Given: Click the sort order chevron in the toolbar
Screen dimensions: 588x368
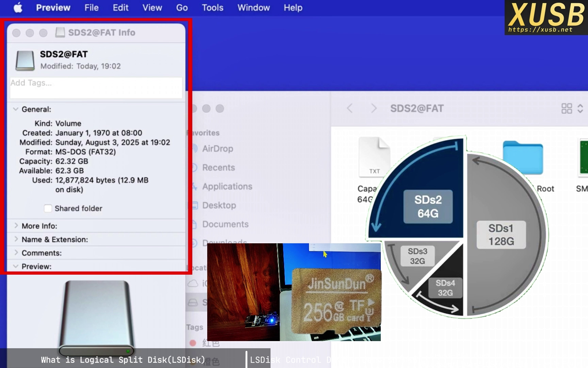Looking at the screenshot, I should [x=580, y=108].
